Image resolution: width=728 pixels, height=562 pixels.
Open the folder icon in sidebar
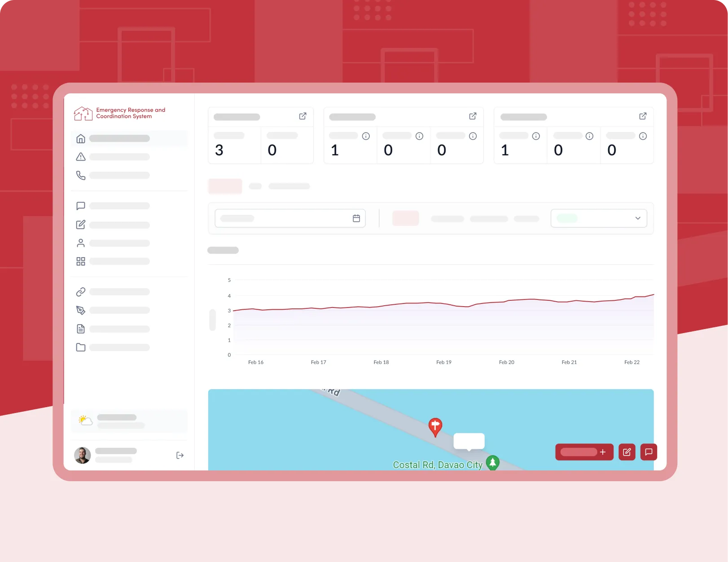click(81, 347)
